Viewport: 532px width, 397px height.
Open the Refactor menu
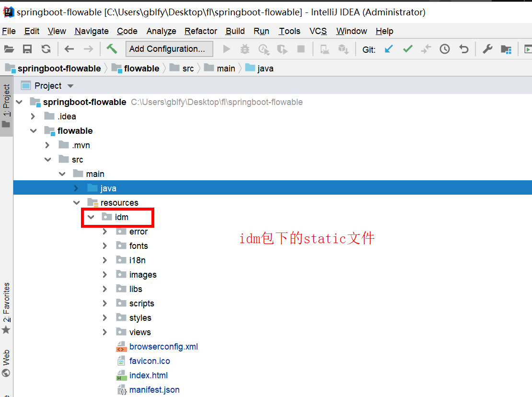click(200, 31)
